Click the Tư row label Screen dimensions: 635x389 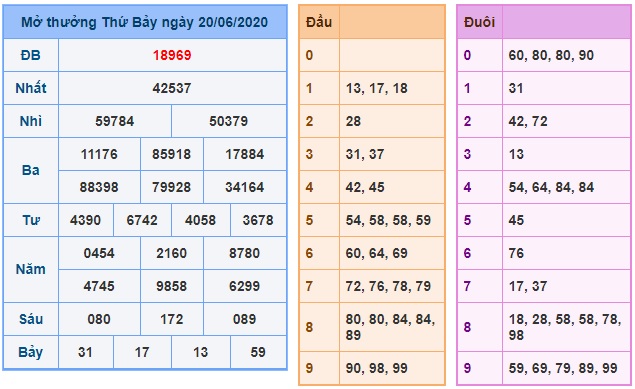[x=31, y=220]
